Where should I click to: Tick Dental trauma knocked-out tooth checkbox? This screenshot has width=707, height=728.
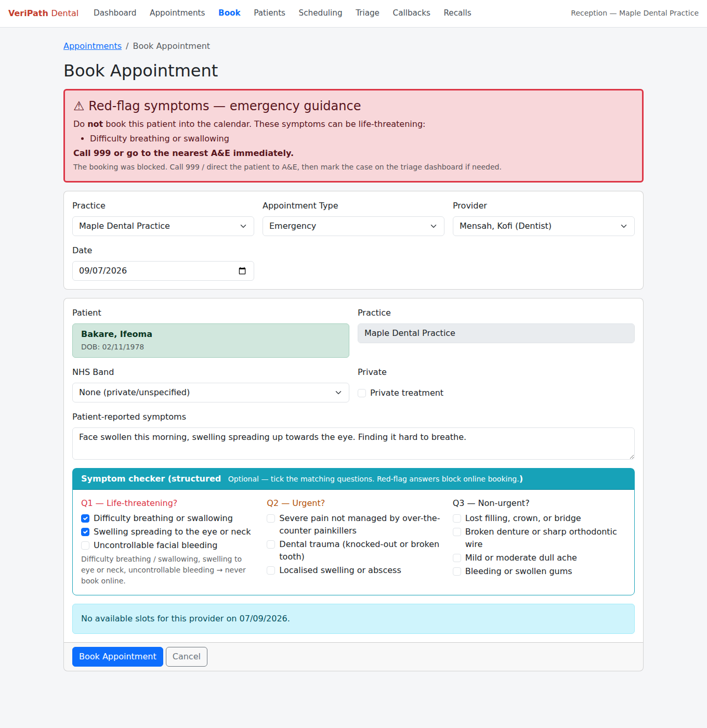coord(271,544)
